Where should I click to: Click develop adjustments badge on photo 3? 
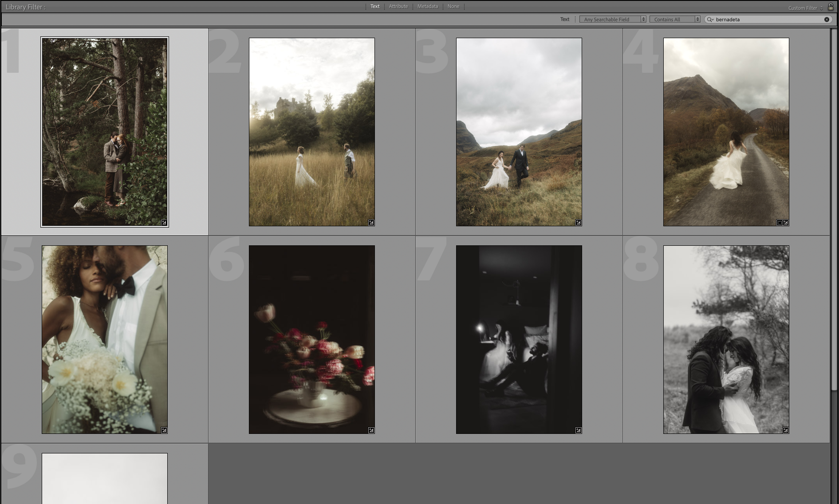click(579, 223)
